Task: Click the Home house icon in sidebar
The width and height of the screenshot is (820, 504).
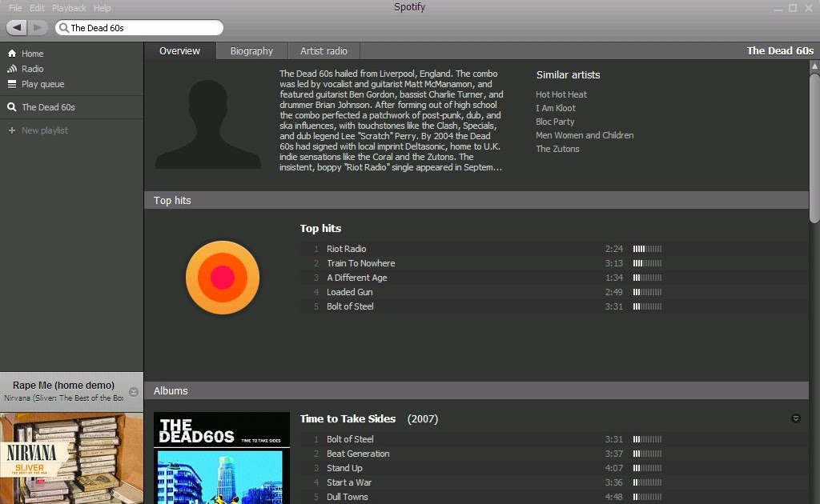Action: [12, 54]
